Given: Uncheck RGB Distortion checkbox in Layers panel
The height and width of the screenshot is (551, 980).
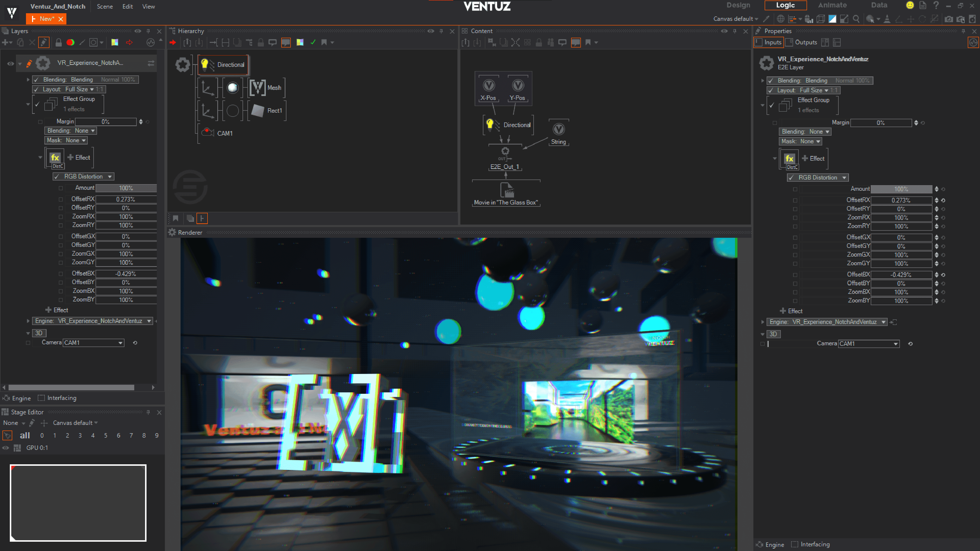Looking at the screenshot, I should (x=57, y=176).
